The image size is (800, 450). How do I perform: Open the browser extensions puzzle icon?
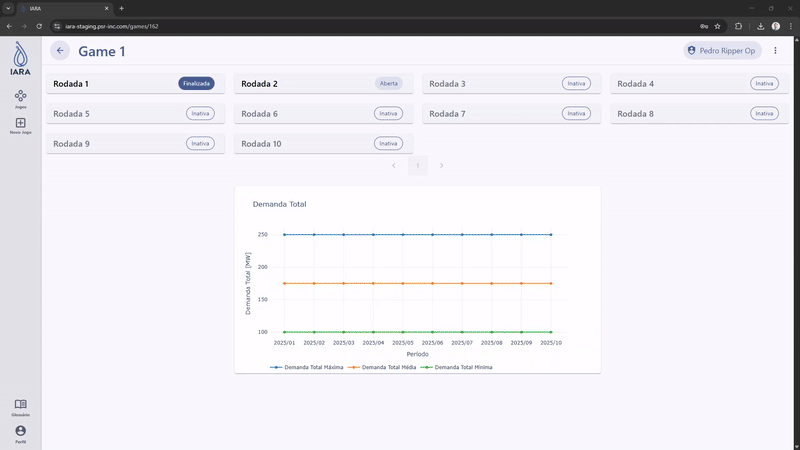pos(738,26)
